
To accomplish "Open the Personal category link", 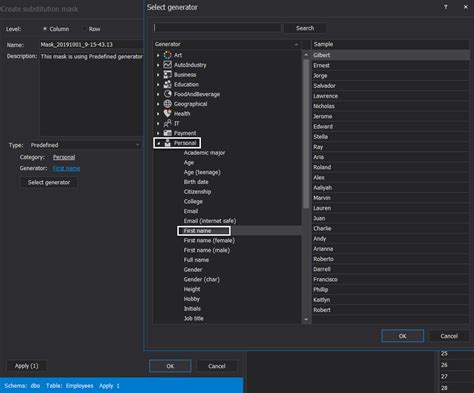I will 64,157.
